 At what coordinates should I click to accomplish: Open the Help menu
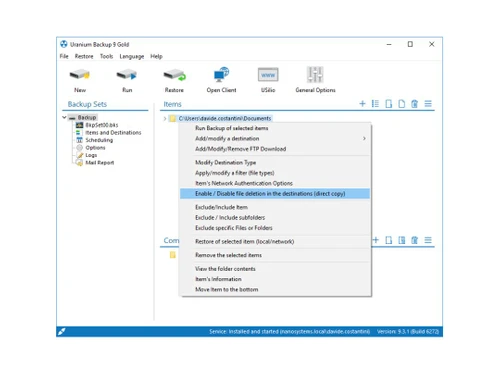[x=156, y=56]
